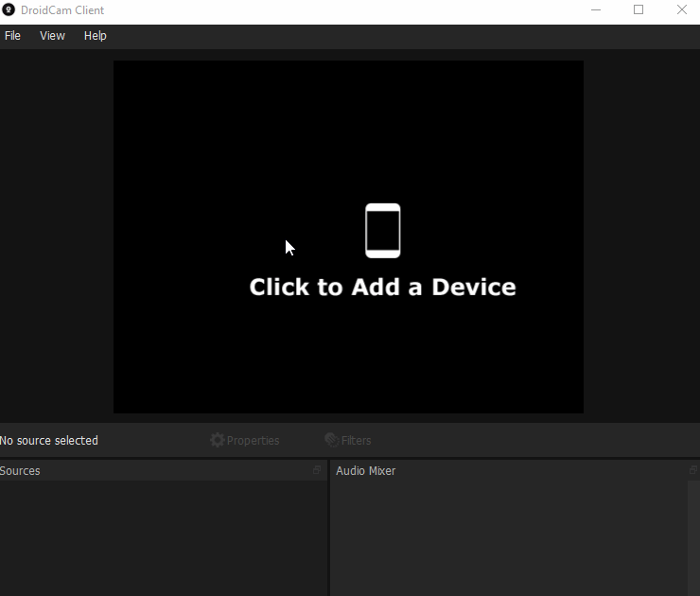The height and width of the screenshot is (596, 700).
Task: Click the 'DroidCam Client' window title text
Action: (x=62, y=10)
